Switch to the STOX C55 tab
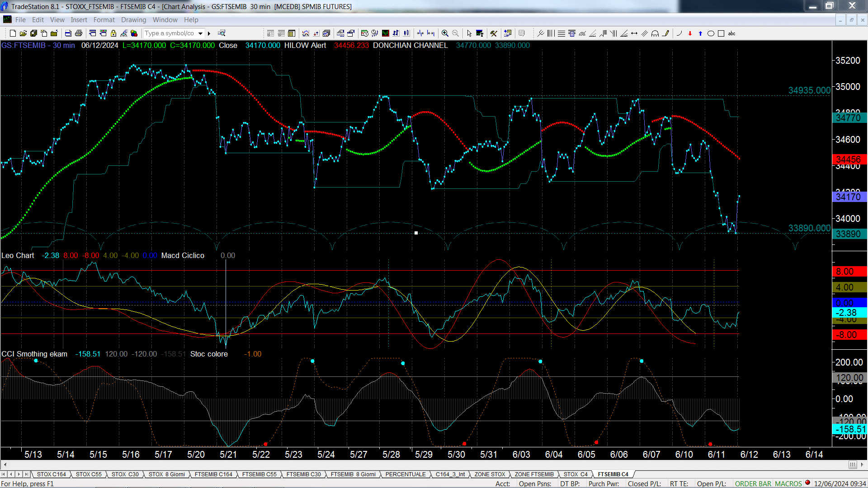868x488 pixels. click(x=89, y=474)
